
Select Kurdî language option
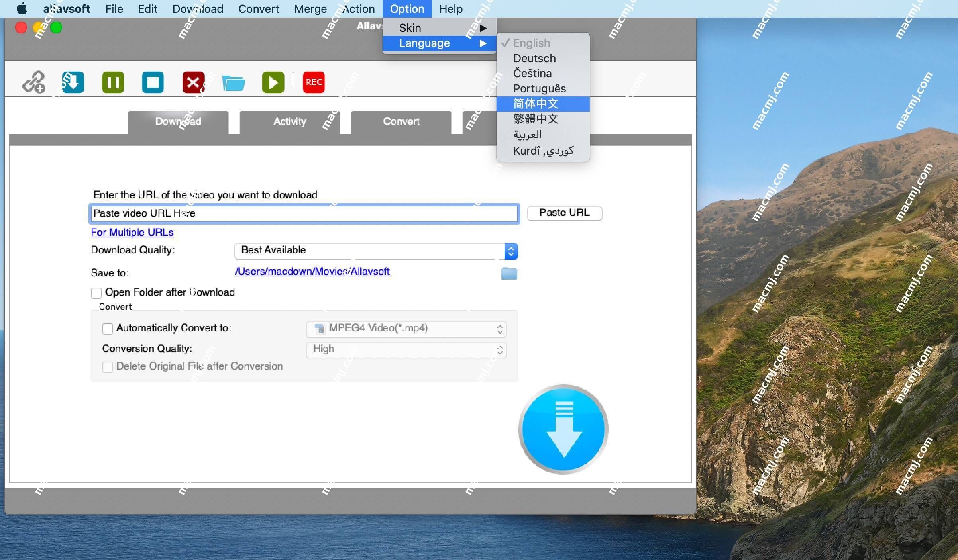point(543,151)
